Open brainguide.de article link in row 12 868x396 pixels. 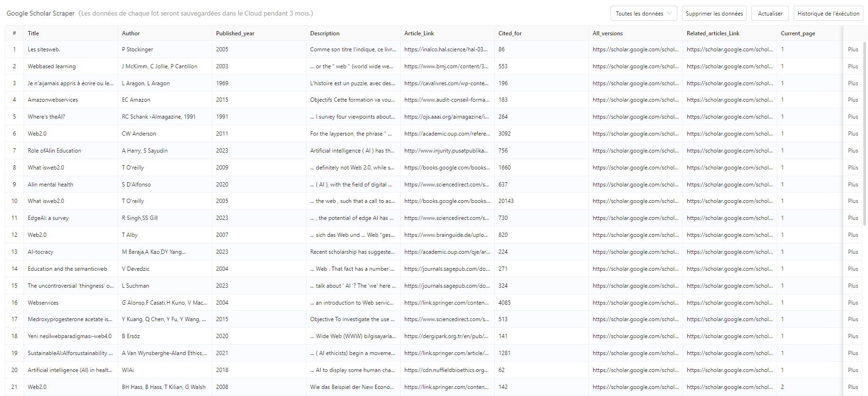click(446, 235)
